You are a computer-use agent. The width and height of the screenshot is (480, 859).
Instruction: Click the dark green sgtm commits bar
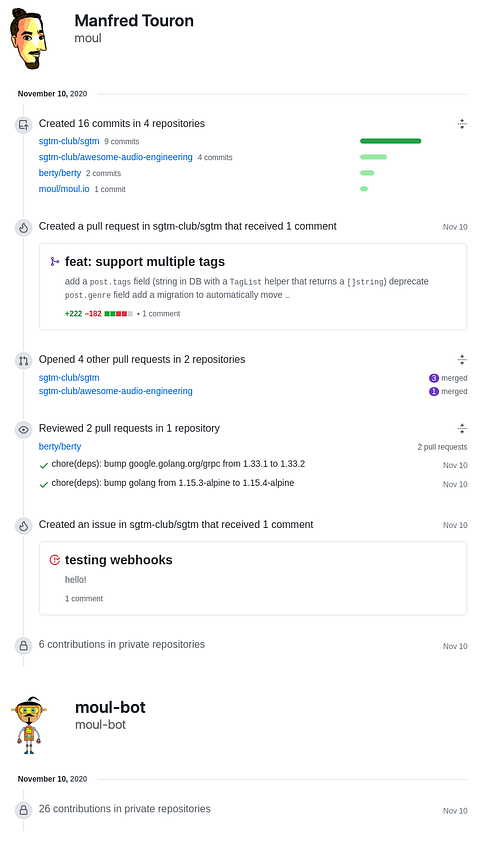click(391, 141)
